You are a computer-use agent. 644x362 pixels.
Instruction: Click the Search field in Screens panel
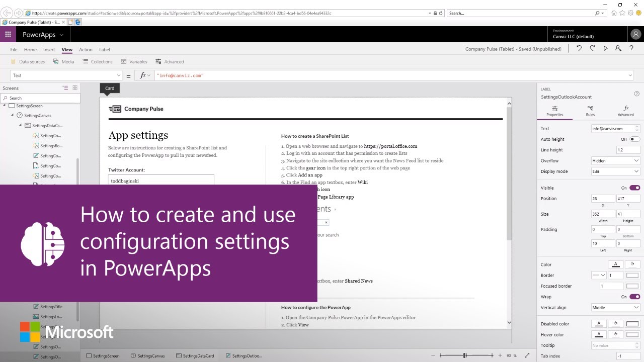click(40, 98)
